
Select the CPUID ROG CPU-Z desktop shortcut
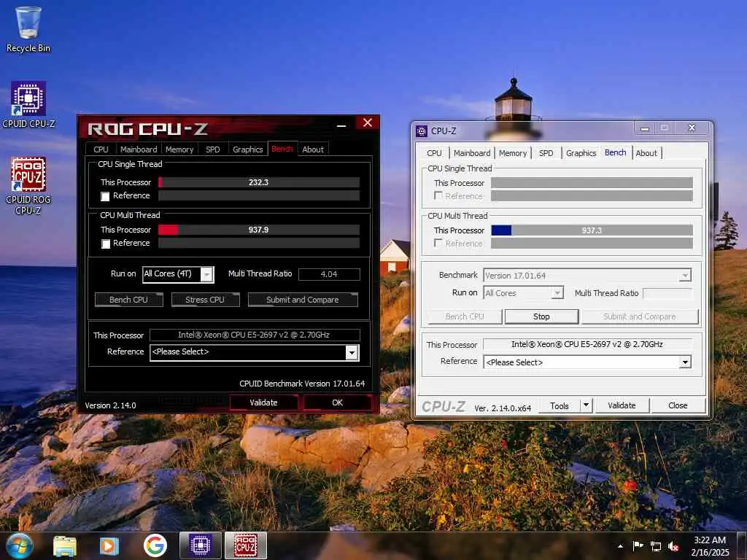pos(28,186)
